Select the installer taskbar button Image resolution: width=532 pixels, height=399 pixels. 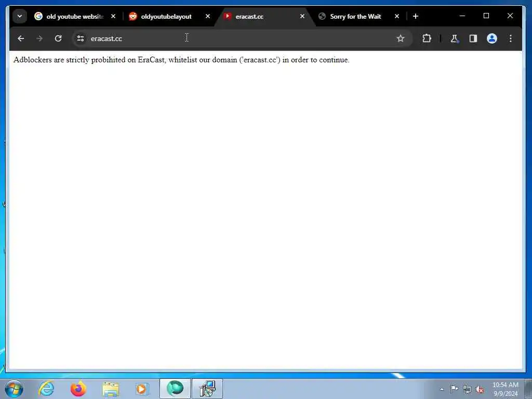pyautogui.click(x=207, y=389)
